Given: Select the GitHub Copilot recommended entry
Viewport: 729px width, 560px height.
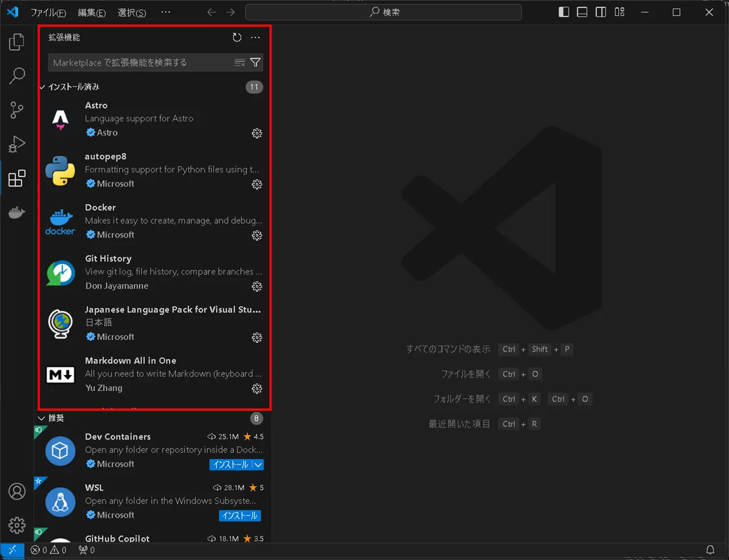Looking at the screenshot, I should (x=153, y=536).
